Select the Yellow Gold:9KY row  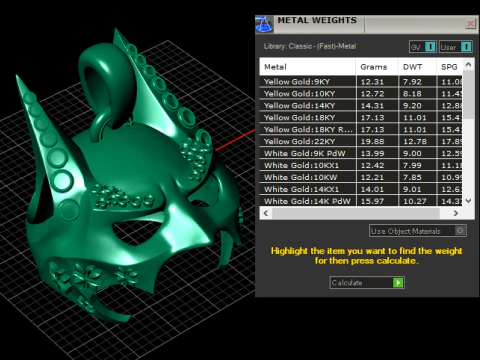(361, 82)
